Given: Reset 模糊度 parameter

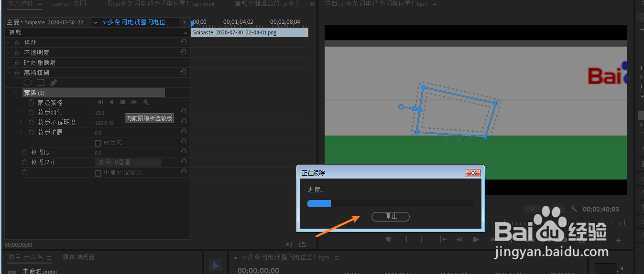Looking at the screenshot, I should pos(183,152).
